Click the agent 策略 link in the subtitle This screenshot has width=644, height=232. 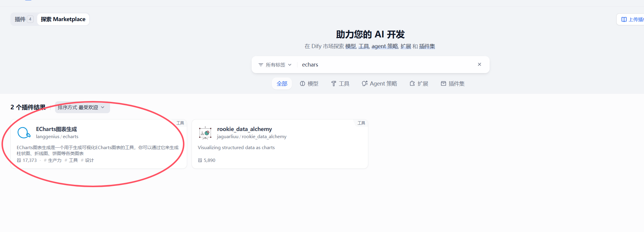point(385,46)
